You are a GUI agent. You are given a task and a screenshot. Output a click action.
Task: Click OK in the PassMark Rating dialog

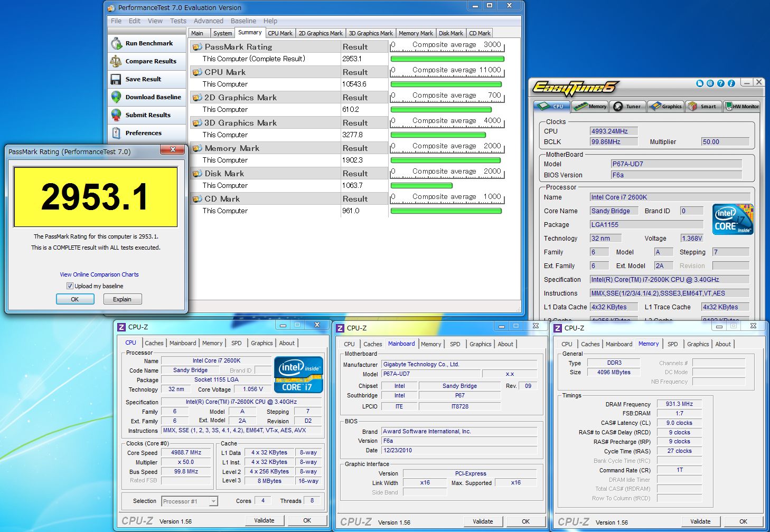pos(75,299)
